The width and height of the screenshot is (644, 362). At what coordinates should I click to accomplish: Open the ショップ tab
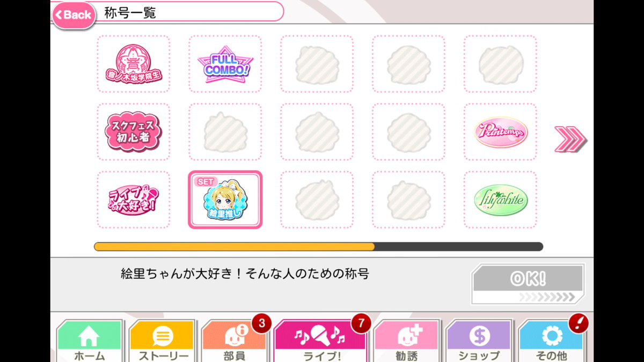pyautogui.click(x=479, y=341)
